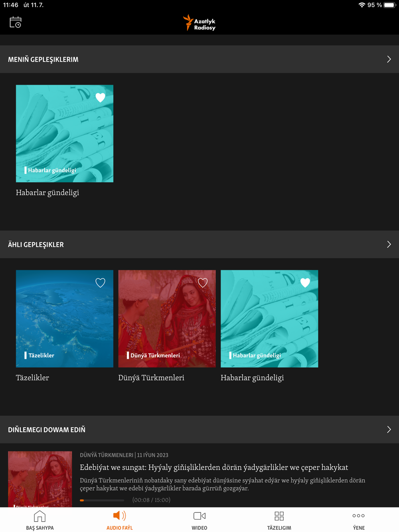Image resolution: width=399 pixels, height=532 pixels.
Task: Open Täzelikler podcast thumbnail
Action: tap(65, 319)
